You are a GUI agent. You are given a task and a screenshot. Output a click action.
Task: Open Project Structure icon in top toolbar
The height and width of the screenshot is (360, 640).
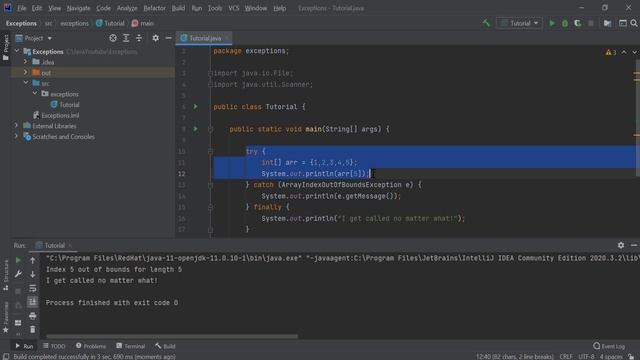click(x=607, y=23)
